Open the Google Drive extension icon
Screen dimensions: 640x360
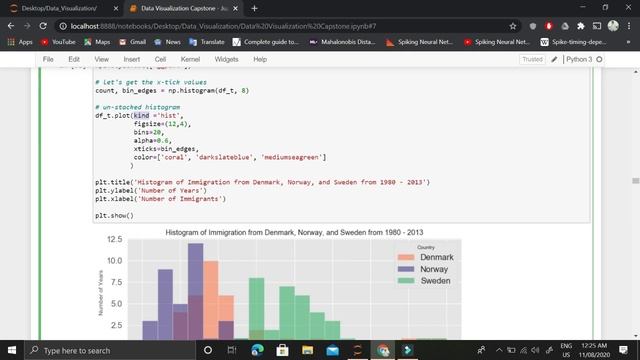(x=565, y=26)
